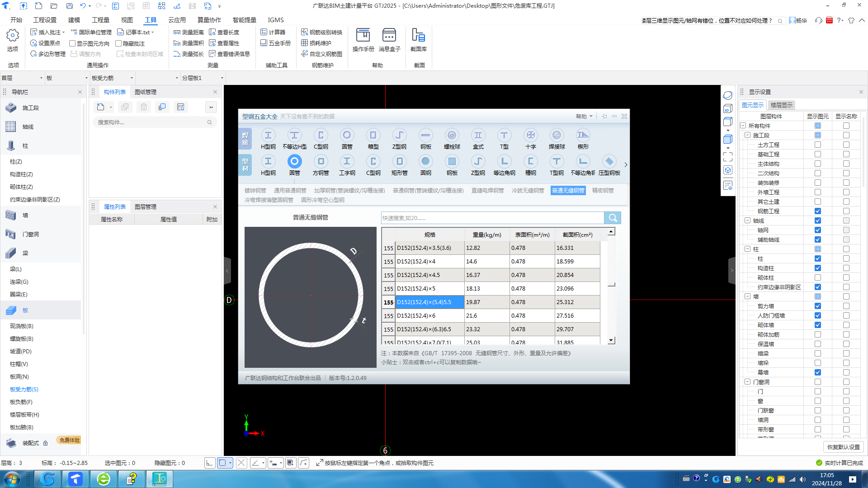Open the e browser from taskbar
Screen dimensions: 868x488
tap(104, 479)
